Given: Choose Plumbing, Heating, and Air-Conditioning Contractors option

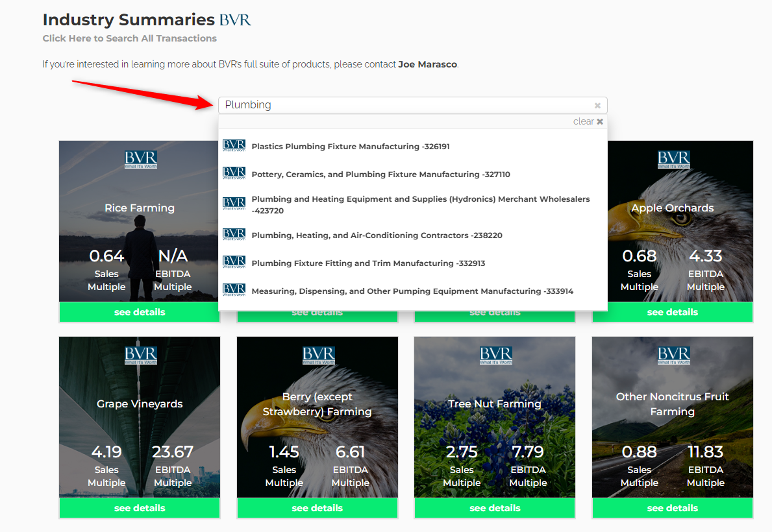Looking at the screenshot, I should [377, 236].
